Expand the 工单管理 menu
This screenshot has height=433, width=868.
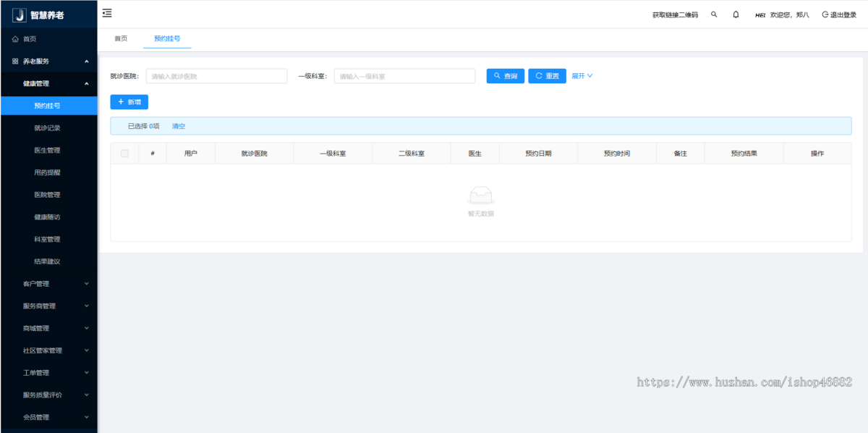coord(48,373)
